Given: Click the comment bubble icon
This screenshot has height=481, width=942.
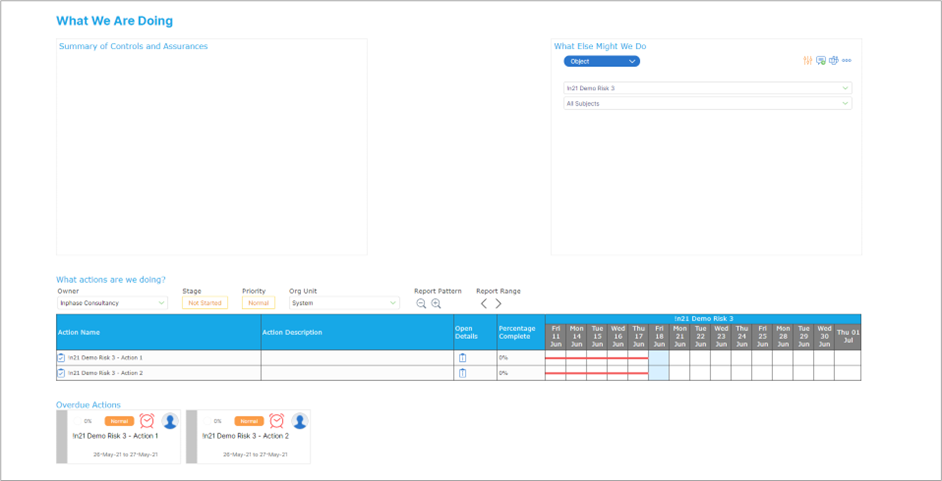Looking at the screenshot, I should click(x=821, y=61).
